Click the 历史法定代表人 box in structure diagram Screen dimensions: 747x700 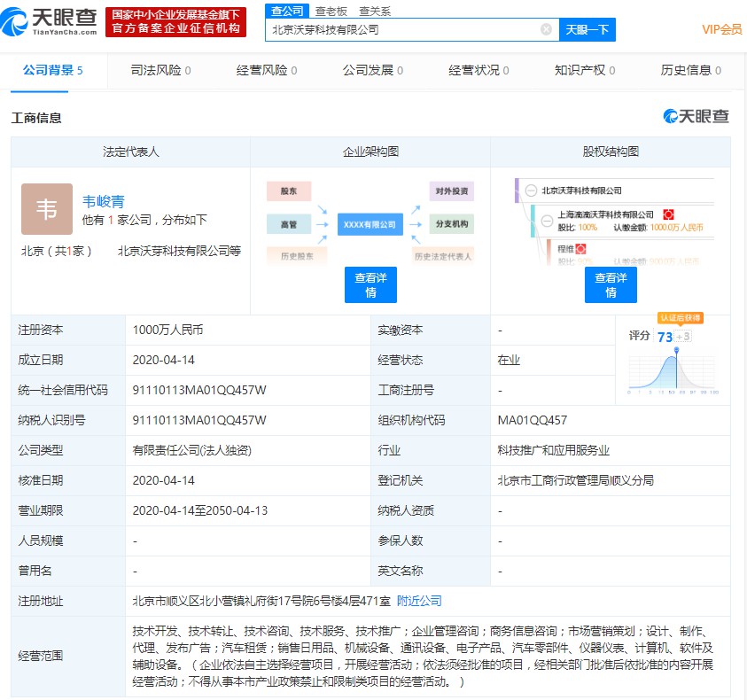click(442, 256)
